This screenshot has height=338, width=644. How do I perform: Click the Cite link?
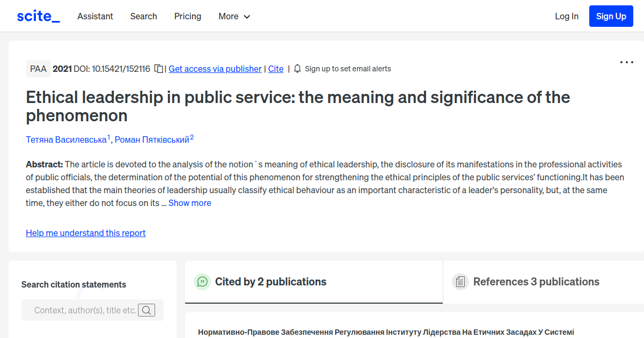275,69
